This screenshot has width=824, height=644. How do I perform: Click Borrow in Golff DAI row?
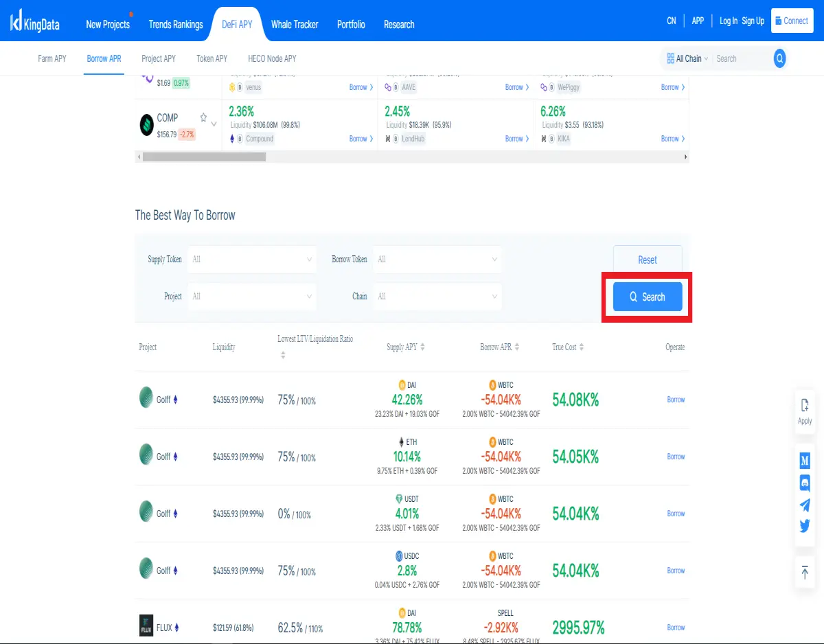(x=676, y=400)
